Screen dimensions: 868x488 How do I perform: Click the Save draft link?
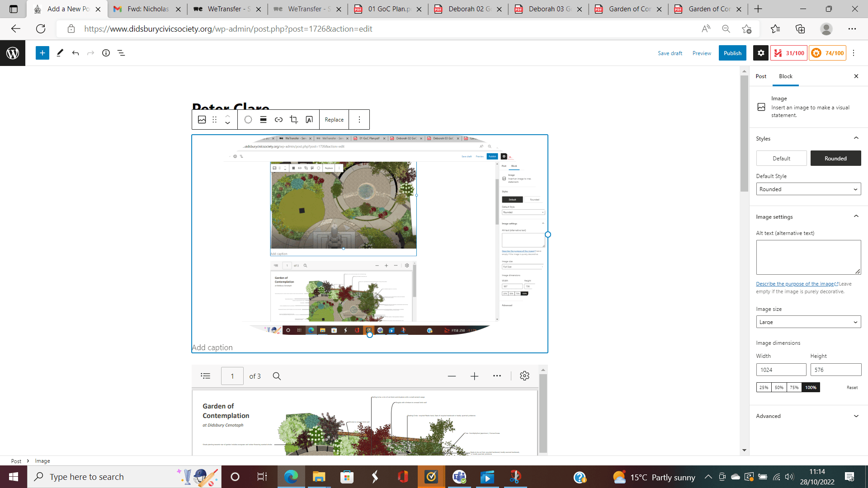point(670,53)
